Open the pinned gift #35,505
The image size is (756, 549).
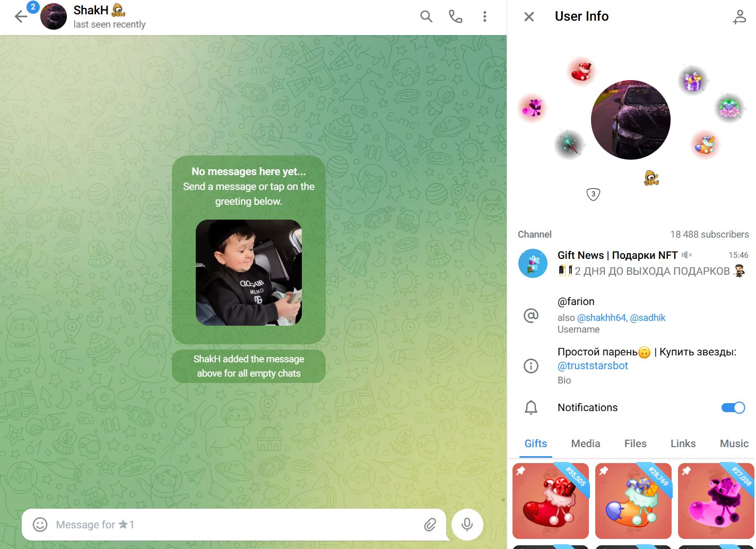pyautogui.click(x=551, y=501)
